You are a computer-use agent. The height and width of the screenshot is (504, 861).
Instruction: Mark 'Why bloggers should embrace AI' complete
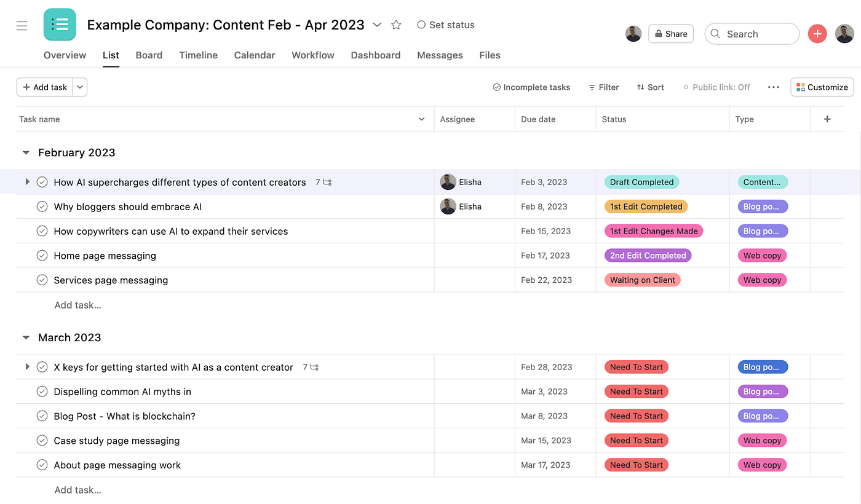pos(42,207)
